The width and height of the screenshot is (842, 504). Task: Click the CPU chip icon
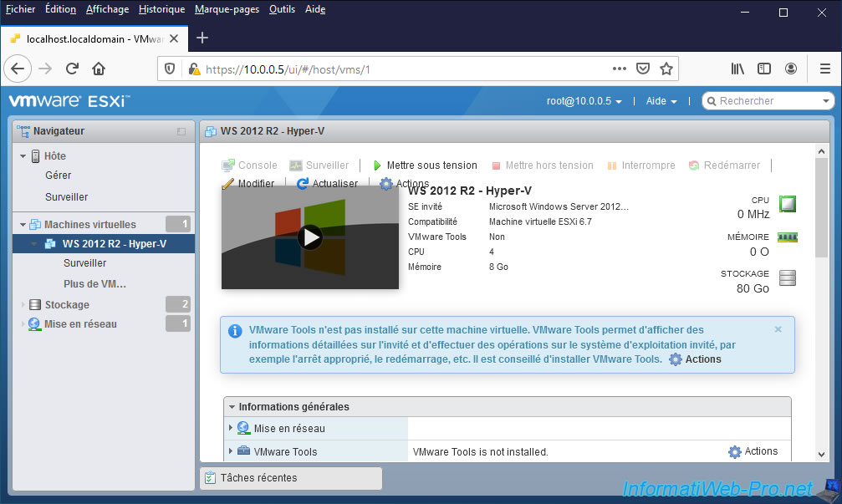pyautogui.click(x=787, y=204)
